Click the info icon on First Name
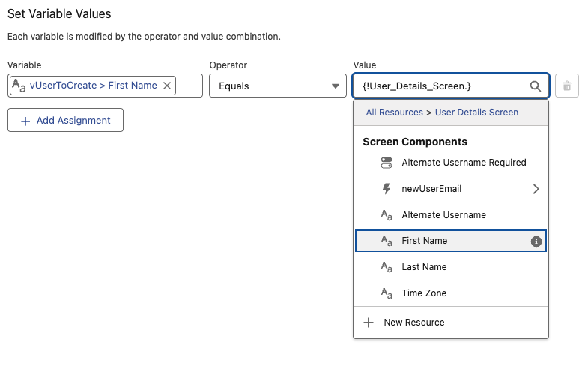 coord(536,241)
